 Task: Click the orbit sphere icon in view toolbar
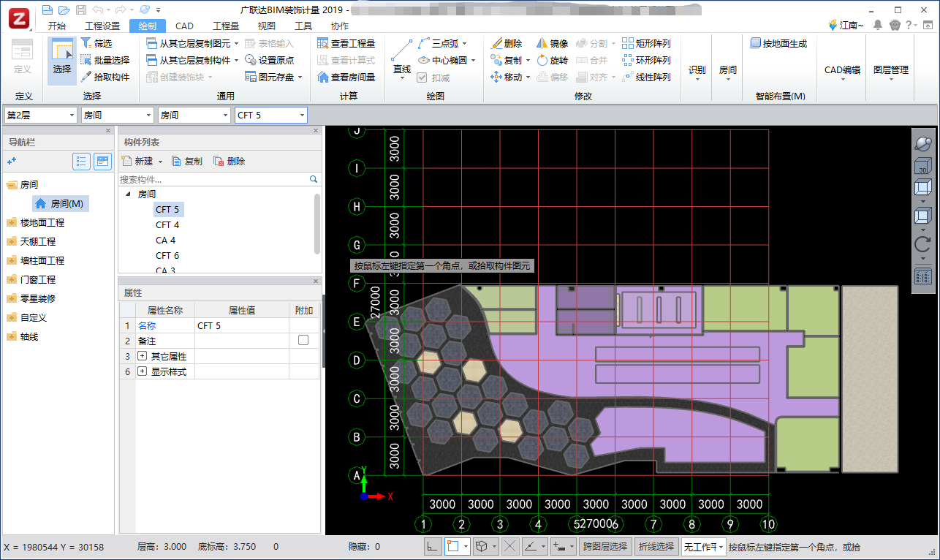click(922, 143)
